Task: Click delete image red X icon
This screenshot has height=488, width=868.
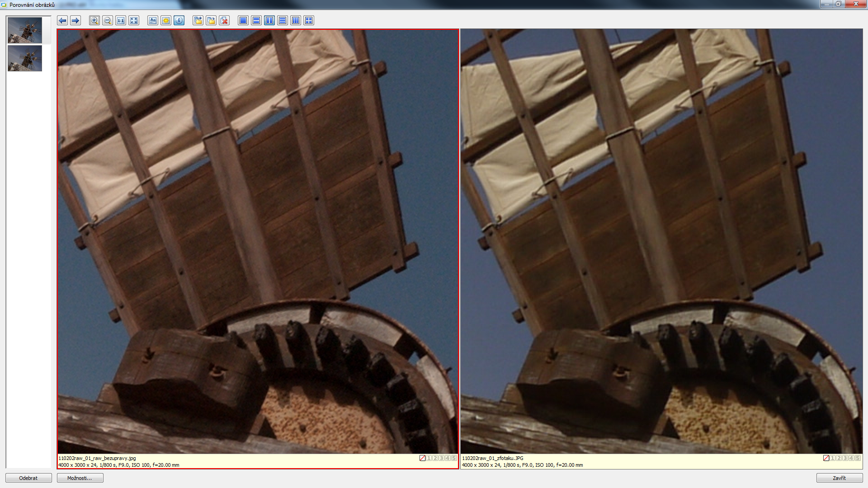Action: (224, 20)
